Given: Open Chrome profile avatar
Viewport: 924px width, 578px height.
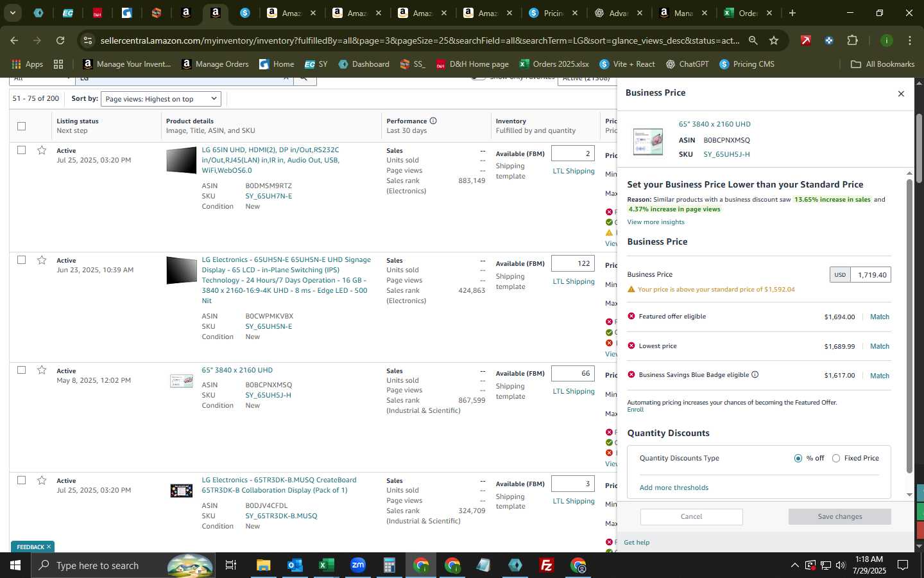Looking at the screenshot, I should click(x=886, y=40).
